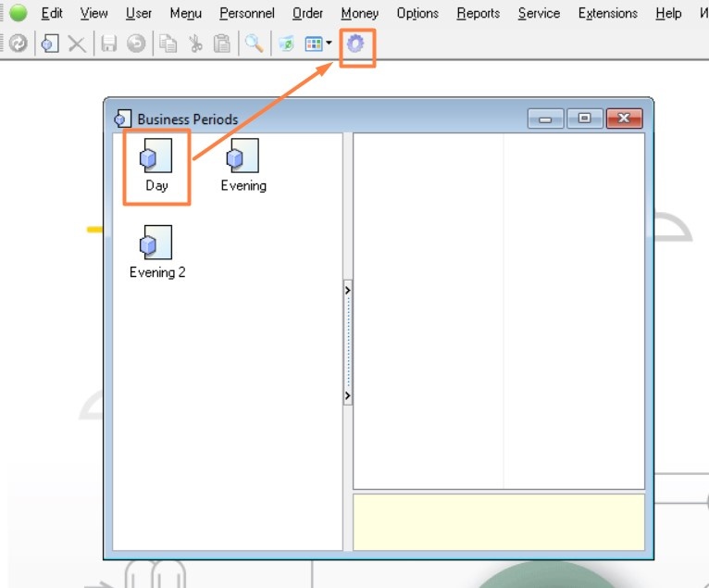The height and width of the screenshot is (588, 709).
Task: Click the new item toolbar icon
Action: point(50,44)
